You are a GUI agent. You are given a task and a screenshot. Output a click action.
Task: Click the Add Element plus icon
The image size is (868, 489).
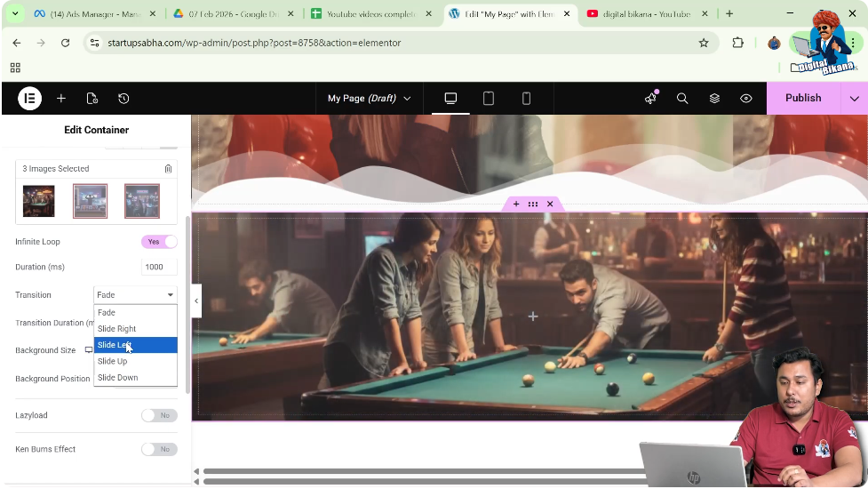[x=60, y=99]
